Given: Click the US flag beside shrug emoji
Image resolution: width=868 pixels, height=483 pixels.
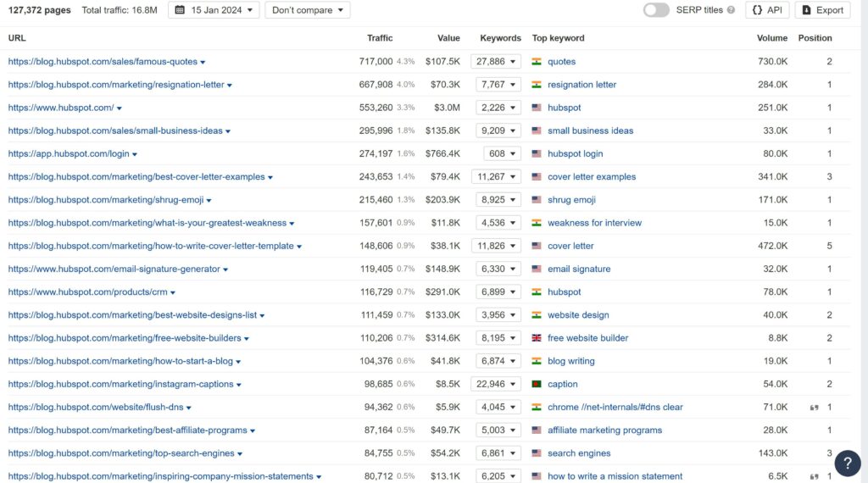Looking at the screenshot, I should (x=537, y=200).
